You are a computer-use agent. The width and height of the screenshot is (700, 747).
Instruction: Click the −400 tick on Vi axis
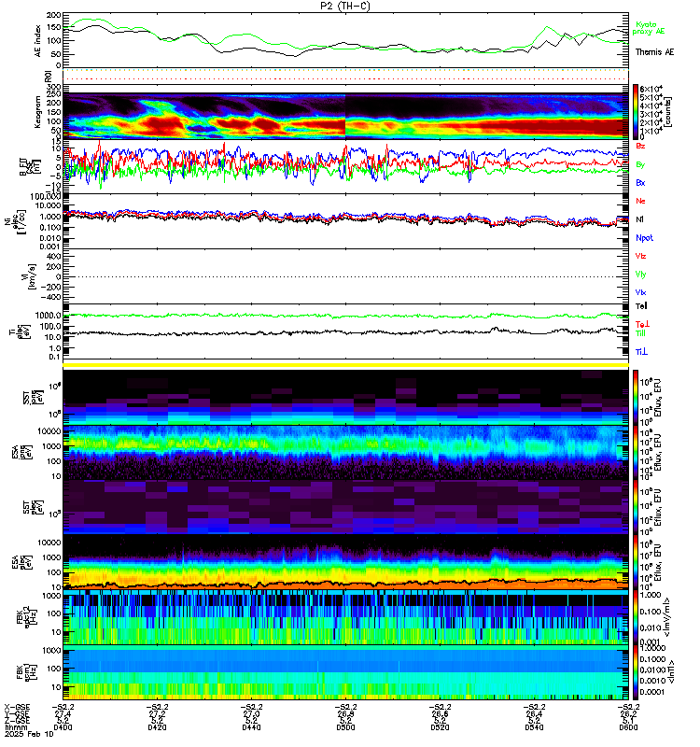click(x=50, y=297)
